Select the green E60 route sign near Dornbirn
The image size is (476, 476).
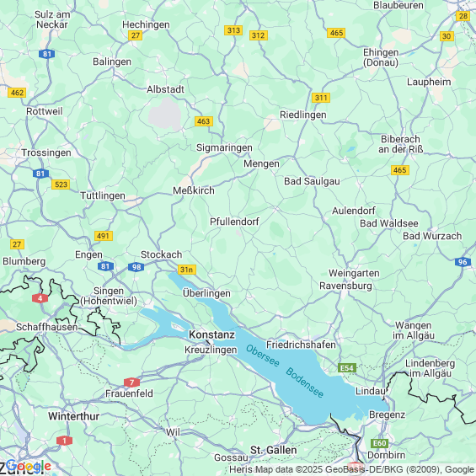click(379, 443)
